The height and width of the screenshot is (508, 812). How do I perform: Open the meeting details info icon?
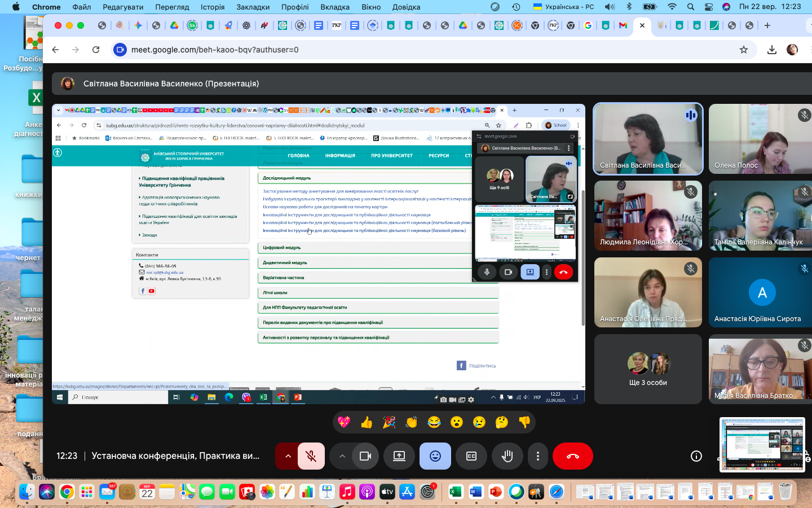click(x=696, y=456)
